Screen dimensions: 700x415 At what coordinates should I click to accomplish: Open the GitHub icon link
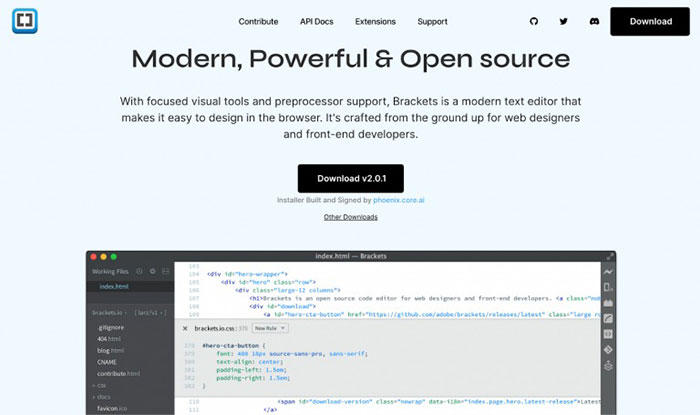pyautogui.click(x=533, y=21)
